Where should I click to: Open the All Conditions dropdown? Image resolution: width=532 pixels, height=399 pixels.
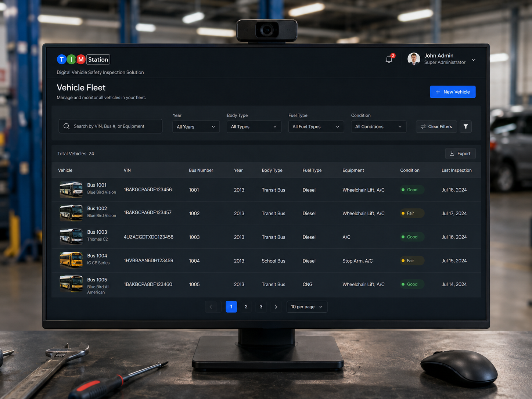pos(378,127)
